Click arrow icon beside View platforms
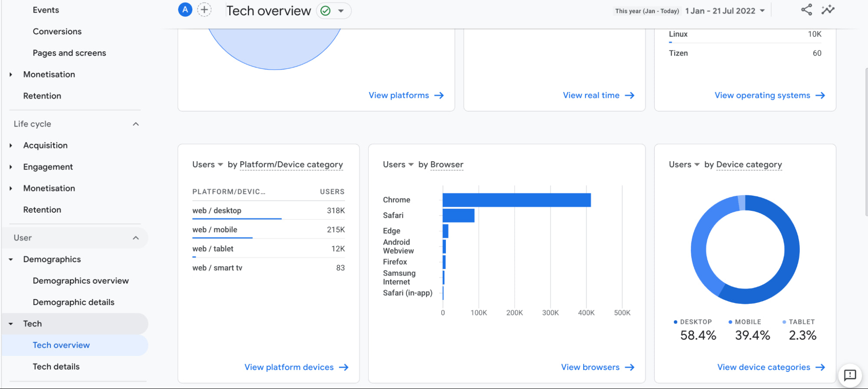868x389 pixels. tap(439, 96)
